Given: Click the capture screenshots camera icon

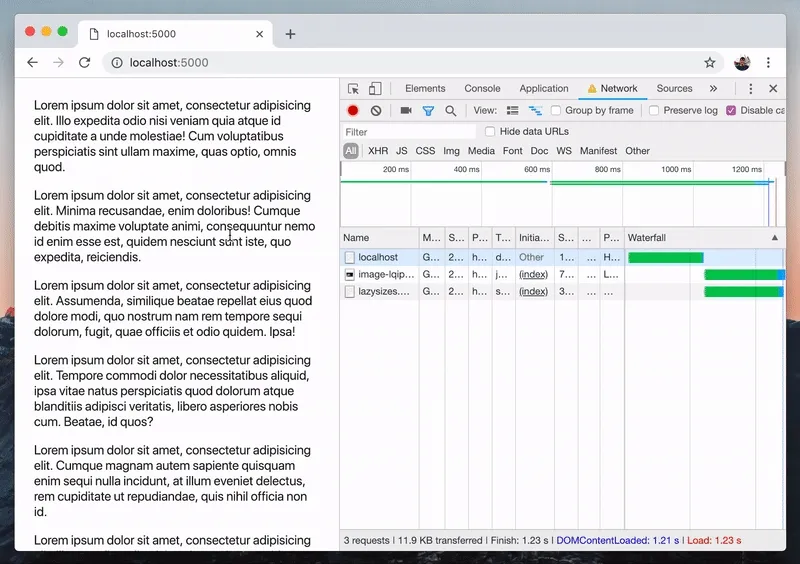Looking at the screenshot, I should (x=406, y=111).
